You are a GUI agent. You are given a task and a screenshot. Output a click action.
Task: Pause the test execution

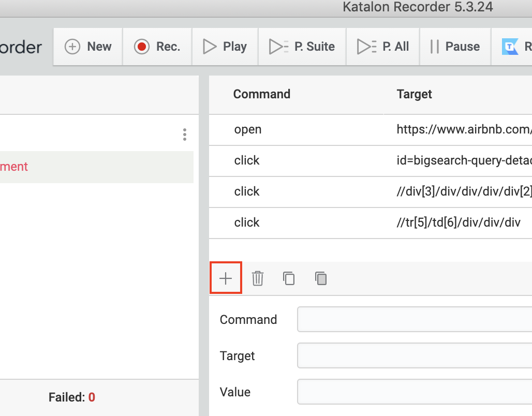(455, 47)
